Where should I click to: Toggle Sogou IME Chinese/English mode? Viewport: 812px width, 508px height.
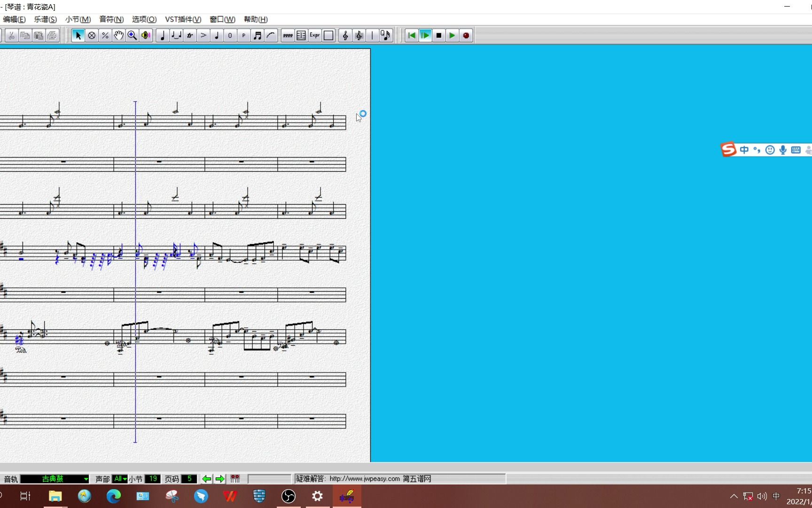(x=744, y=150)
